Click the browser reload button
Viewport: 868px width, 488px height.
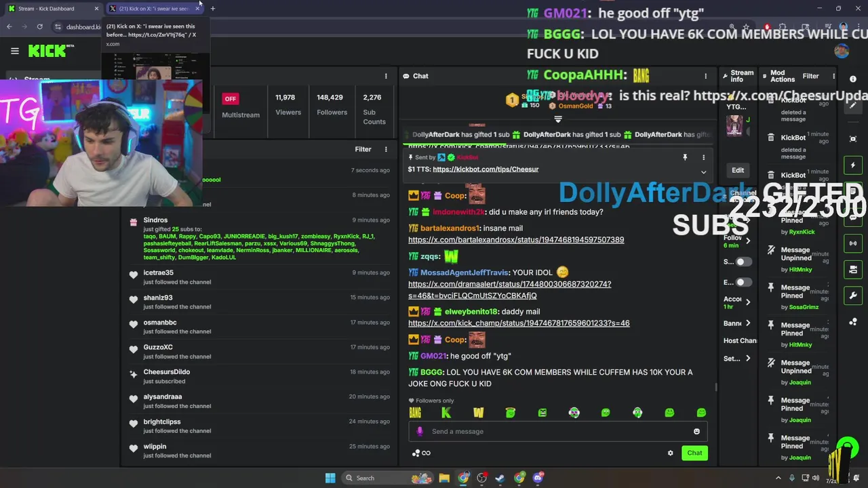point(40,27)
